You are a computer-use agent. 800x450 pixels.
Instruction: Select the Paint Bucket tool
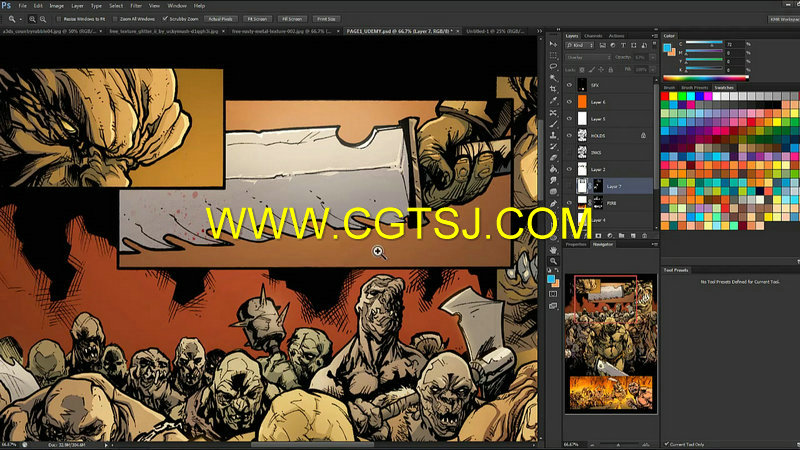(553, 169)
